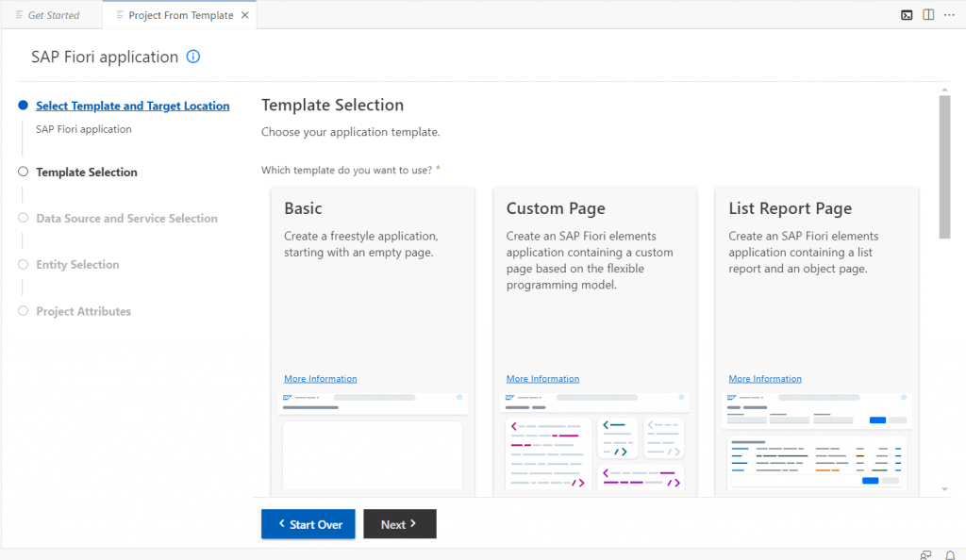Select the Entity Selection step marker
The width and height of the screenshot is (966, 560).
[23, 265]
